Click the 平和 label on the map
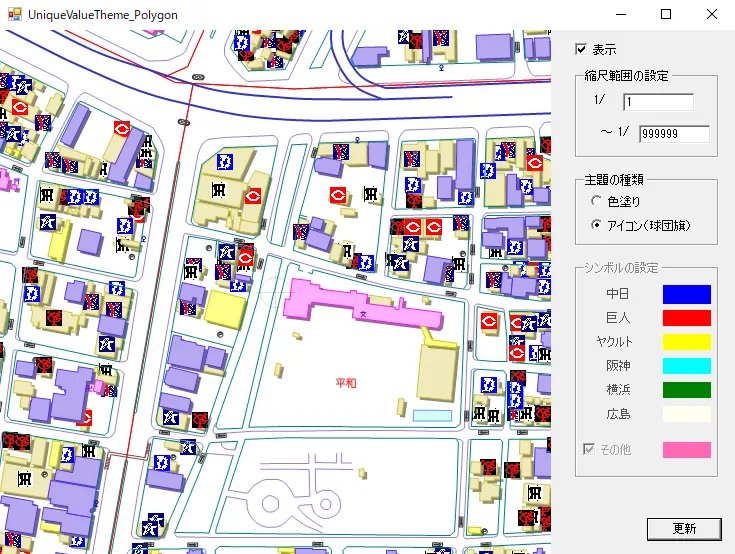The image size is (735, 554). click(346, 384)
